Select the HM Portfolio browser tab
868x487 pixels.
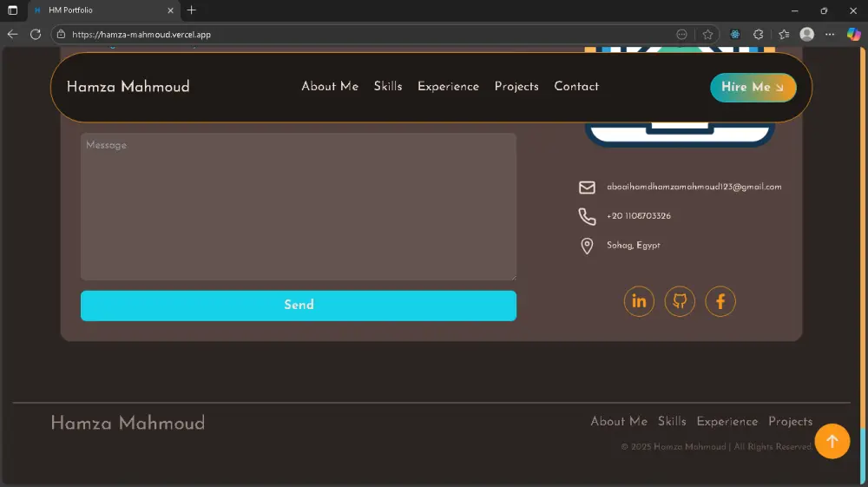pos(103,10)
